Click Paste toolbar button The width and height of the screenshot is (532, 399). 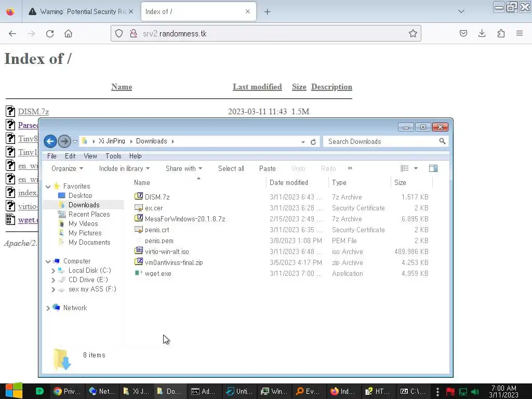pyautogui.click(x=268, y=169)
